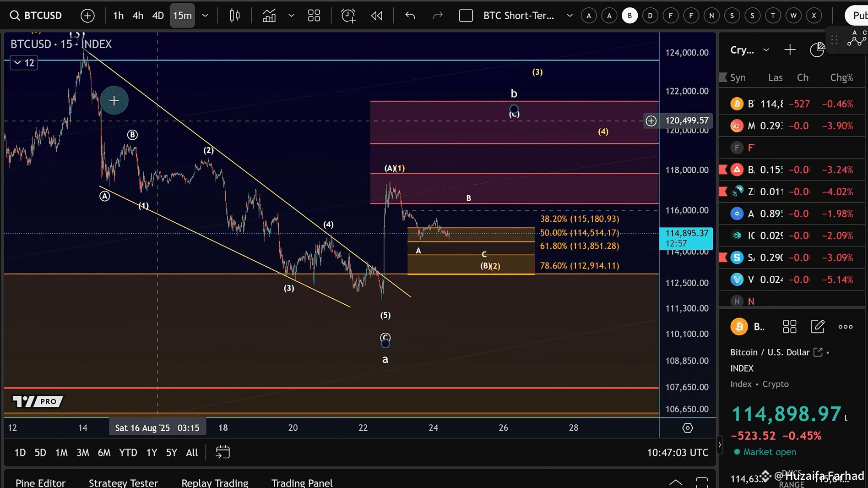Add note with pencil edit icon
The width and height of the screenshot is (868, 488).
point(818,327)
